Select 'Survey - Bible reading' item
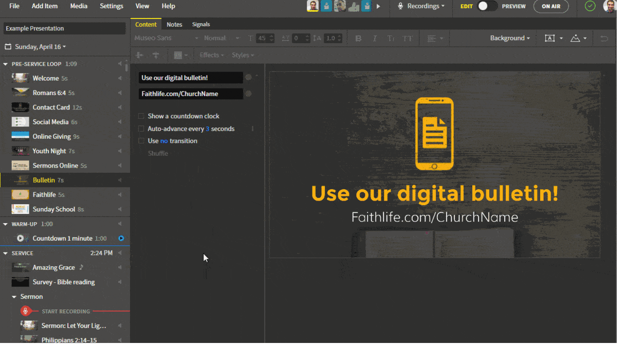 coord(65,282)
